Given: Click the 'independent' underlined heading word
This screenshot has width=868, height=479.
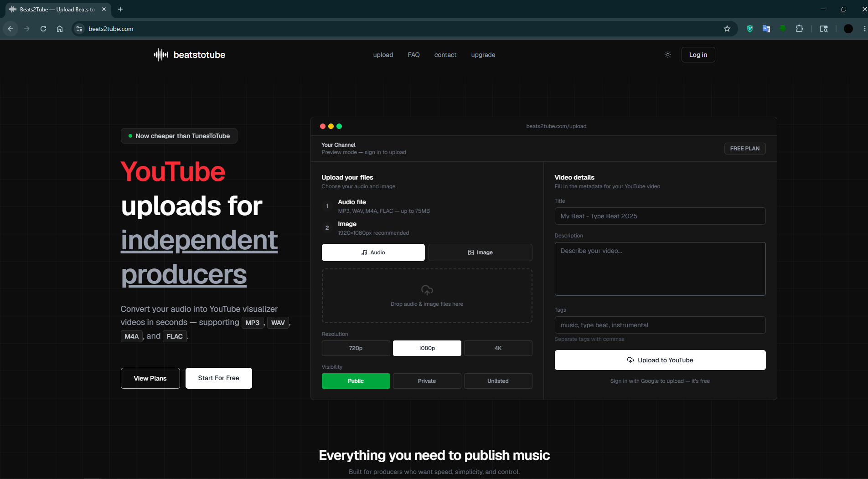Looking at the screenshot, I should (x=199, y=240).
